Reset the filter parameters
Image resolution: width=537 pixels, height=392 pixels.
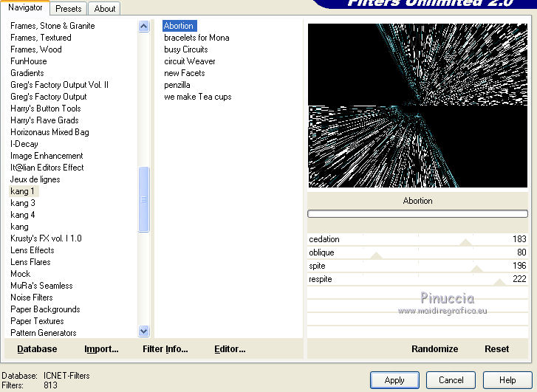(x=496, y=349)
